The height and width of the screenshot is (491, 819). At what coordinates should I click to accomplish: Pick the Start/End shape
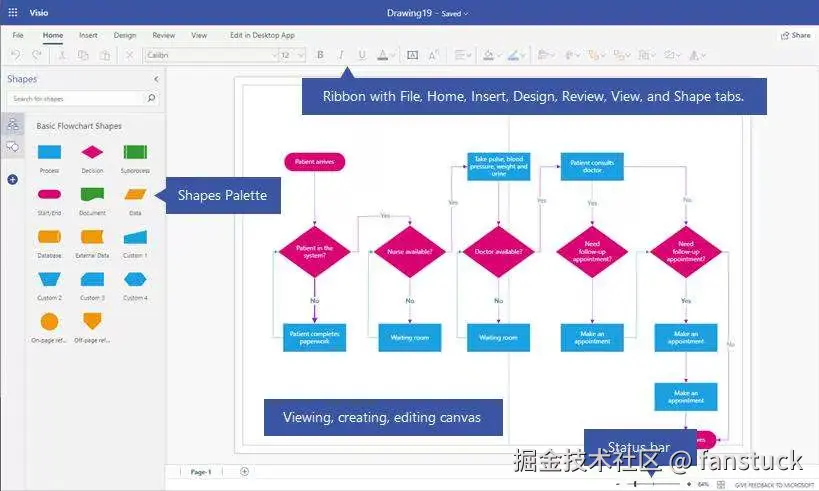point(50,194)
